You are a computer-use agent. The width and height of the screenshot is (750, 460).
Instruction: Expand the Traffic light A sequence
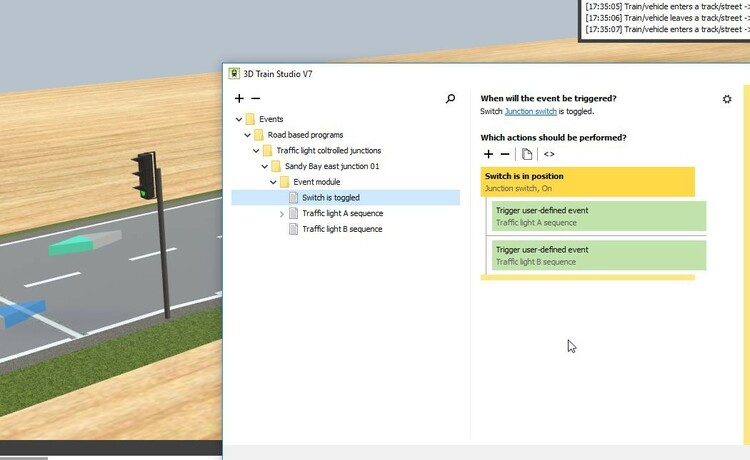tap(282, 214)
